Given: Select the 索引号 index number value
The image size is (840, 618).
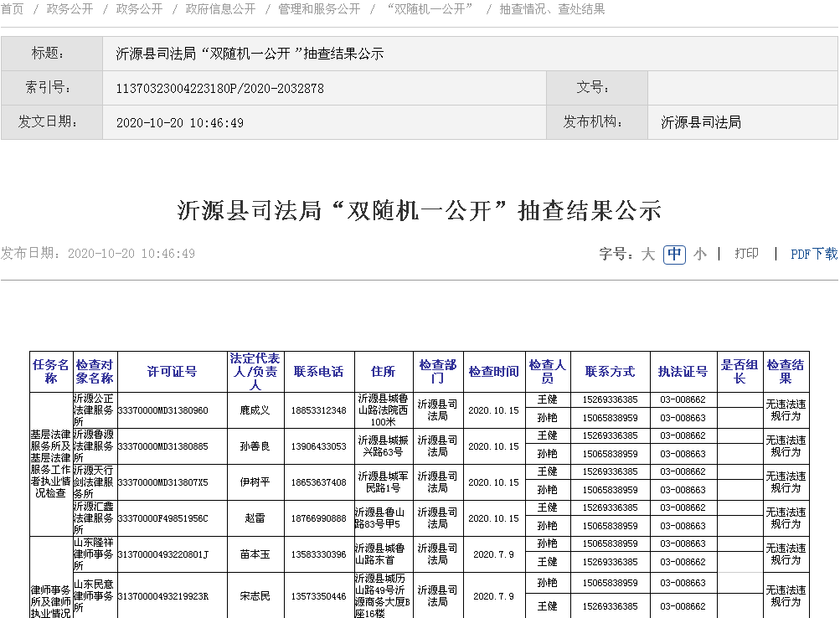Looking at the screenshot, I should 220,88.
